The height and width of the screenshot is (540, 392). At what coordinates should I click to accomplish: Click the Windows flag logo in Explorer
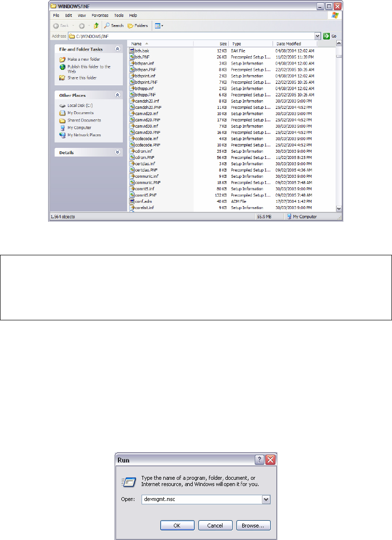click(335, 15)
